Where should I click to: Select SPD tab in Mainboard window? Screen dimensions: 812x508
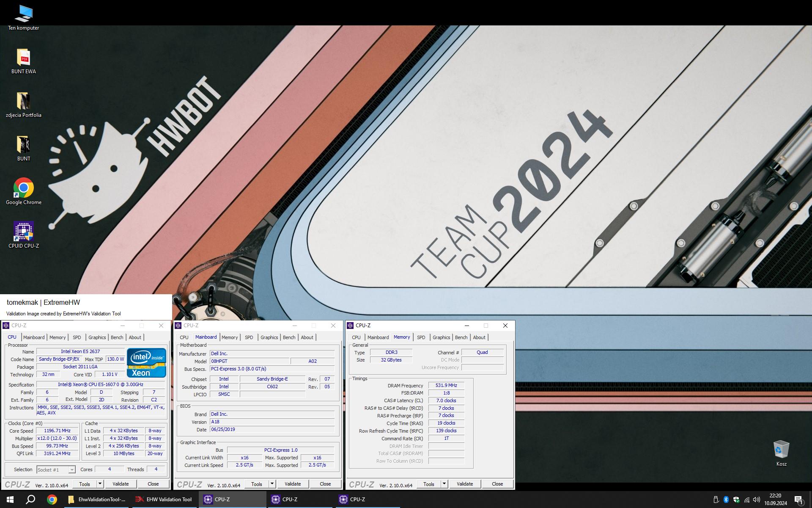point(249,337)
